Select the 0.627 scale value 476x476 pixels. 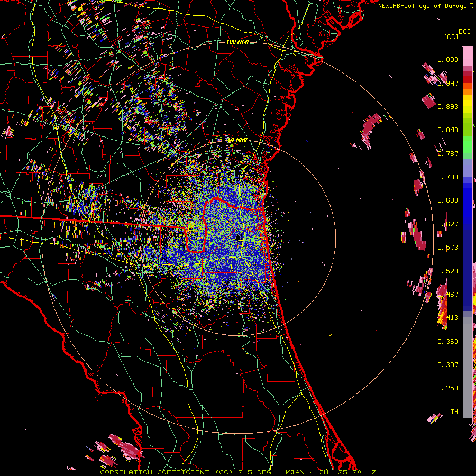(x=448, y=224)
